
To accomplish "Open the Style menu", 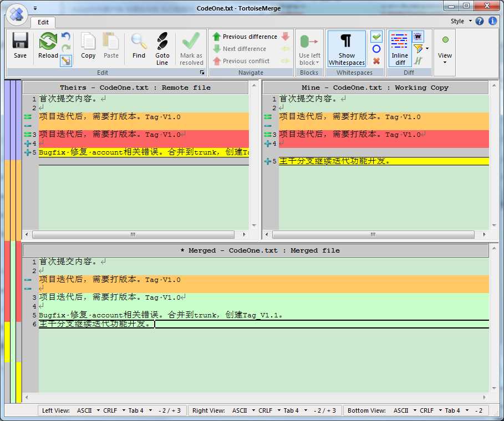I will tap(461, 21).
